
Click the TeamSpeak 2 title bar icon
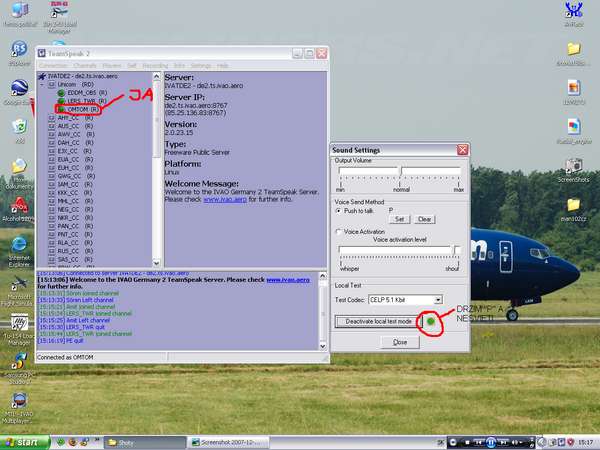42,53
